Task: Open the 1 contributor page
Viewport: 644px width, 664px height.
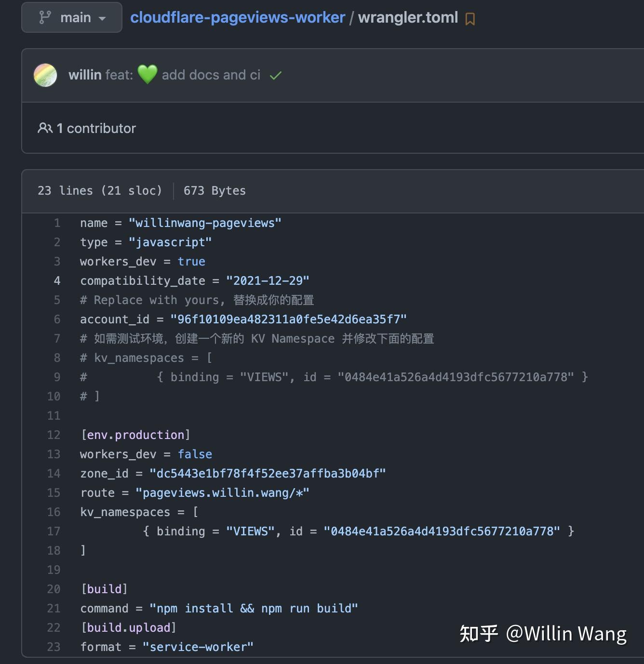Action: click(96, 128)
